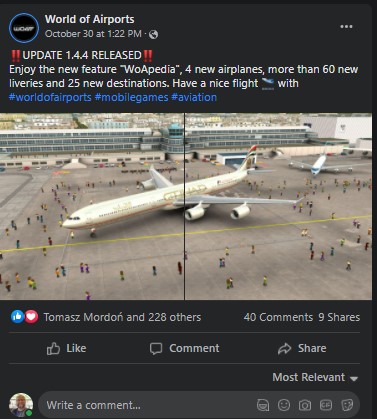Image resolution: width=377 pixels, height=419 pixels.
Task: Open the emoji picker in comment box
Action: [284, 405]
